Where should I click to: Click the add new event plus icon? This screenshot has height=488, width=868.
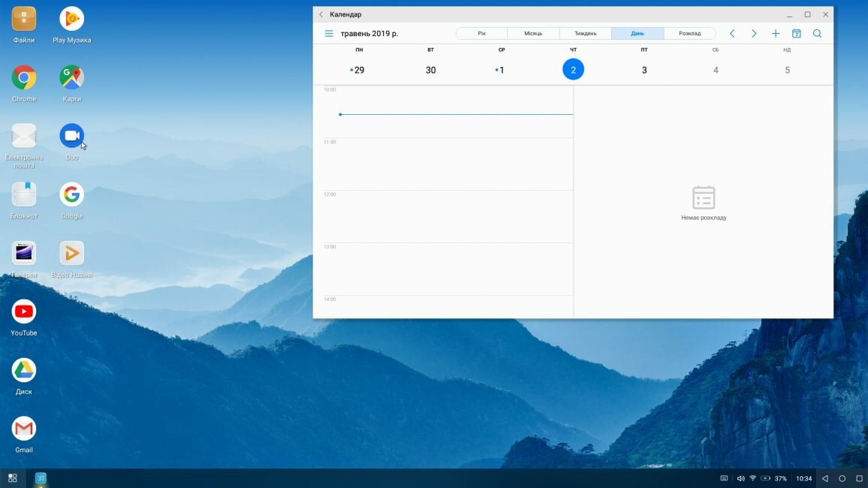(x=776, y=34)
